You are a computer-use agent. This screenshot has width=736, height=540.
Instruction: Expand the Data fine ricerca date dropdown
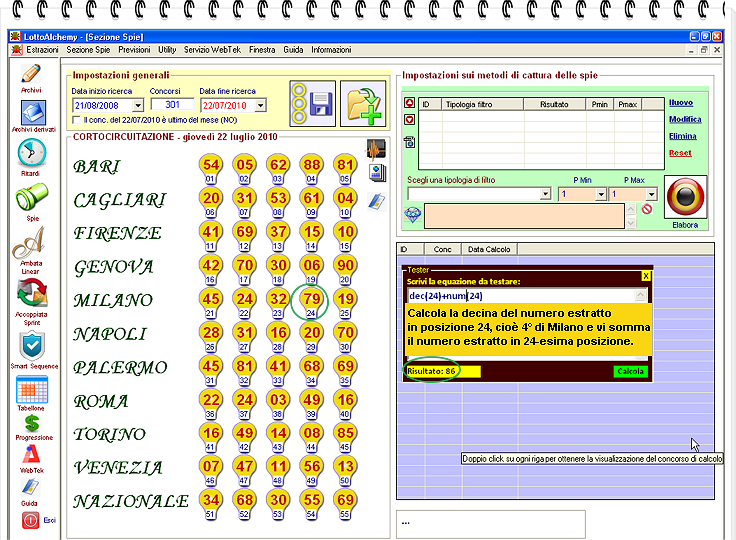pos(261,105)
